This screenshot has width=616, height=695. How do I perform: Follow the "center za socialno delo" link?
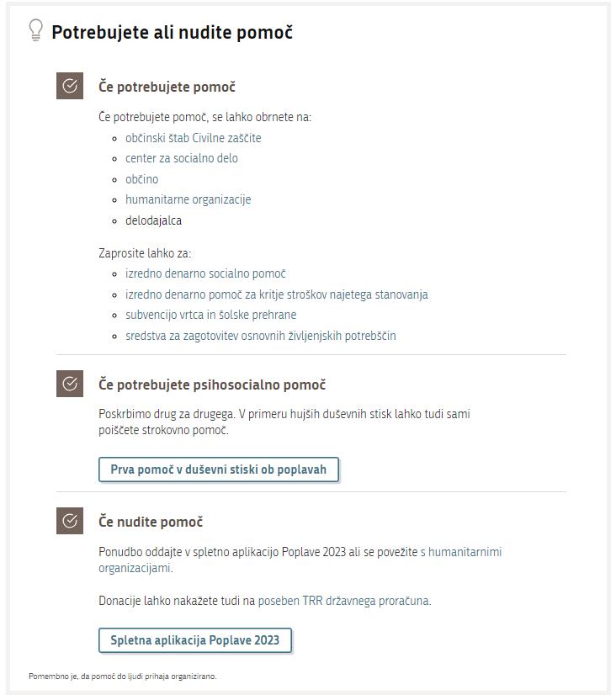181,158
